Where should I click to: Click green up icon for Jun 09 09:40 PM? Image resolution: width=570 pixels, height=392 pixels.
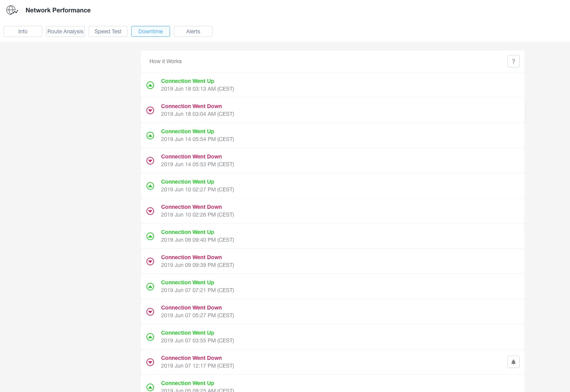point(150,236)
